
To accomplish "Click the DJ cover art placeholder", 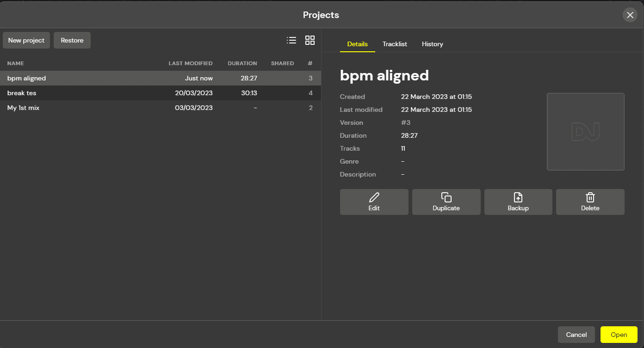I will (x=586, y=132).
